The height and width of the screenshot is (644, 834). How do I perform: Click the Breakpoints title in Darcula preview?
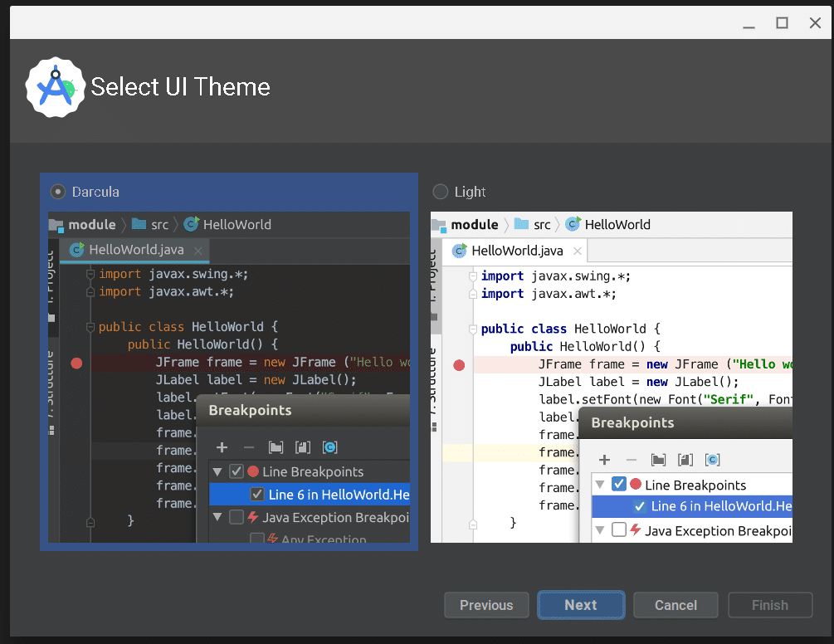coord(250,411)
